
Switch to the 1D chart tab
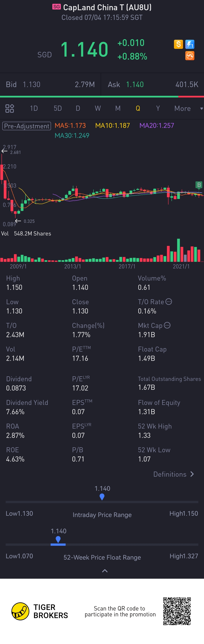(x=34, y=108)
